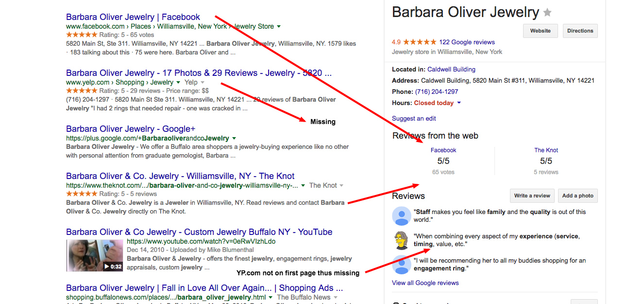Click the third gray reviewer avatar
644x304 pixels.
402,264
